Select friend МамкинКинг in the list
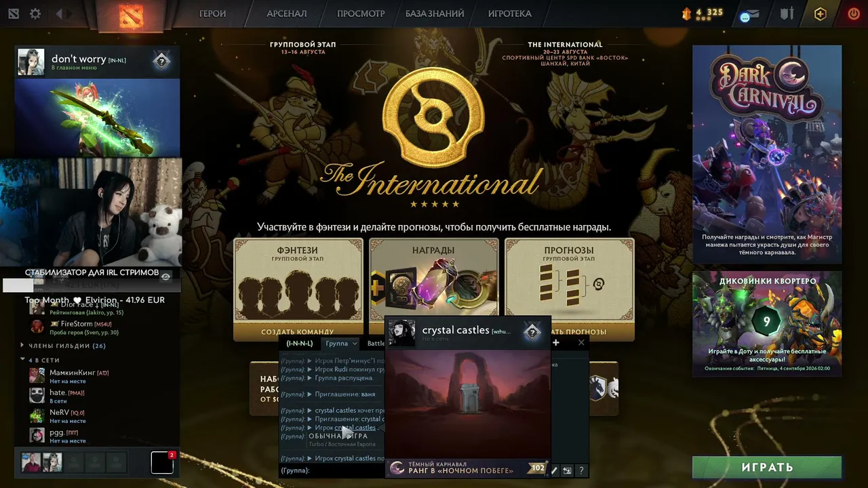 (98, 376)
